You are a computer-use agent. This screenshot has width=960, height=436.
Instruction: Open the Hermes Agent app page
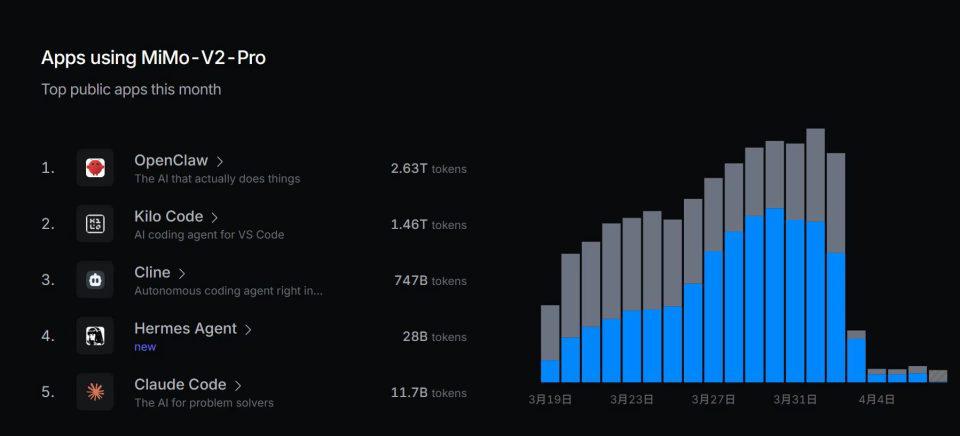(x=185, y=328)
